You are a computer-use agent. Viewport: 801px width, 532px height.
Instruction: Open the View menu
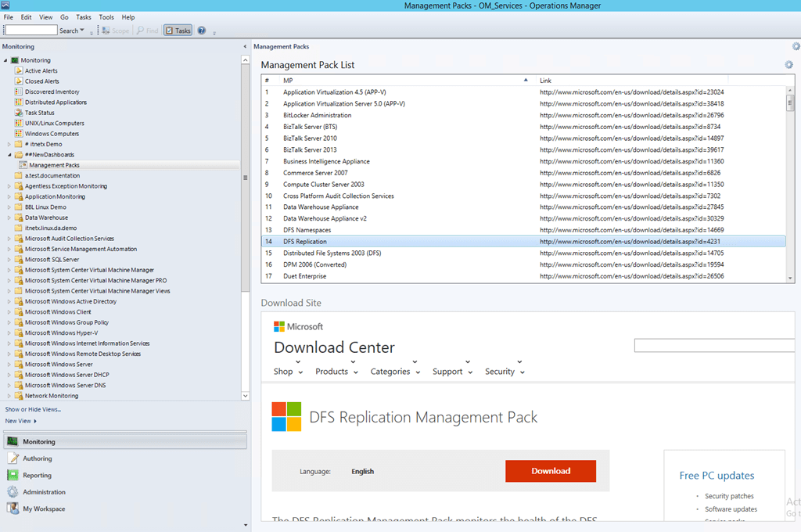click(x=46, y=17)
